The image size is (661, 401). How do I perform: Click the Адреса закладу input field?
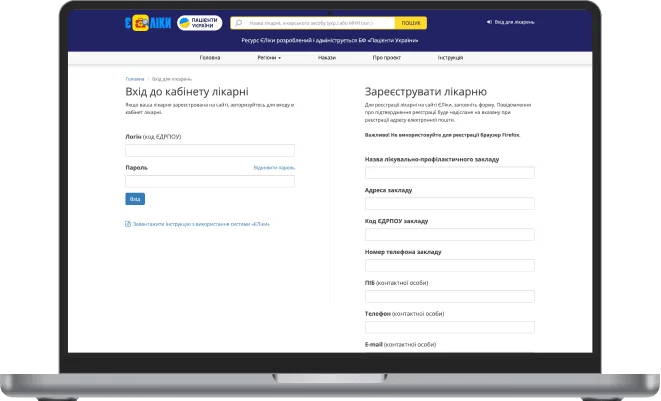(450, 203)
